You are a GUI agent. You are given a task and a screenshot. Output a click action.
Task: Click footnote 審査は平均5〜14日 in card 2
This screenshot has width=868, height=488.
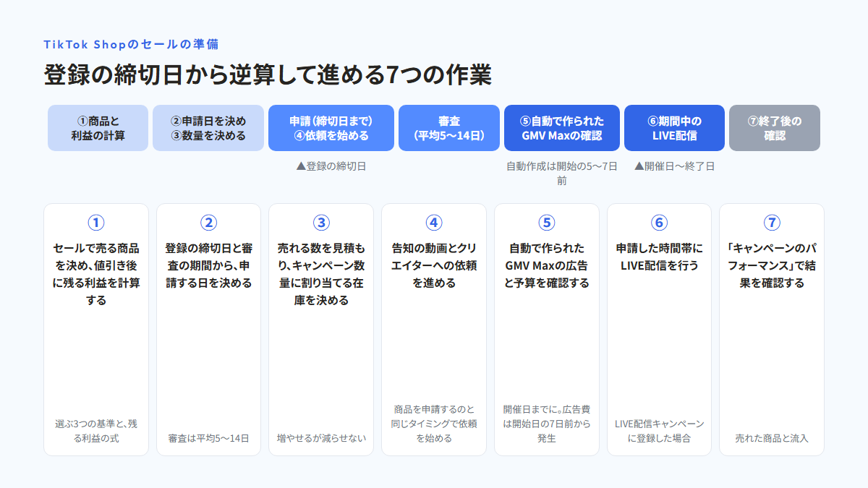click(209, 438)
